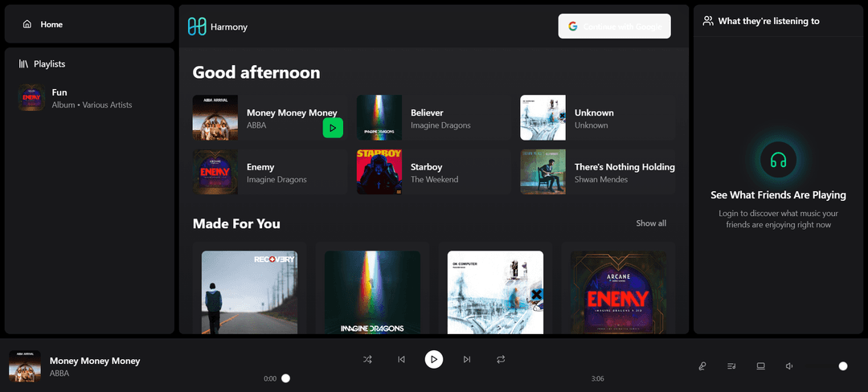Image resolution: width=868 pixels, height=392 pixels.
Task: Click the Continue with Google button
Action: 615,26
